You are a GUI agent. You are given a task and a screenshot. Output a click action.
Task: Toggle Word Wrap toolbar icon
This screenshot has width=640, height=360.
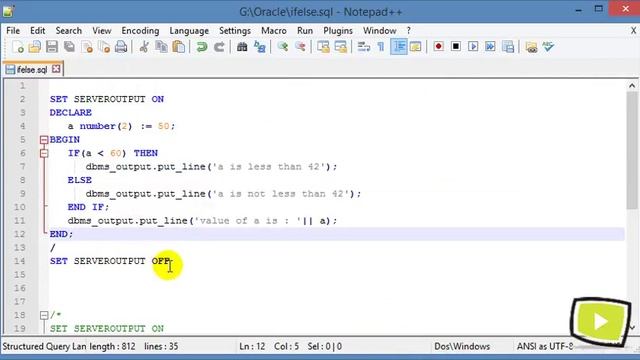(363, 47)
